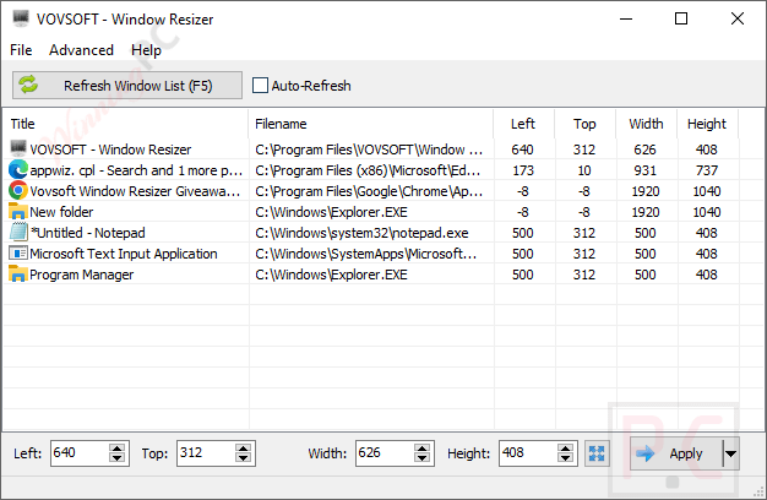Click Refresh Window List (F5) button
767x500 pixels.
pos(127,85)
